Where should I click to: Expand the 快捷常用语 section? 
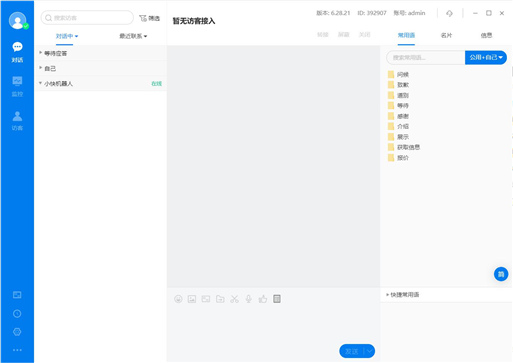(x=402, y=295)
